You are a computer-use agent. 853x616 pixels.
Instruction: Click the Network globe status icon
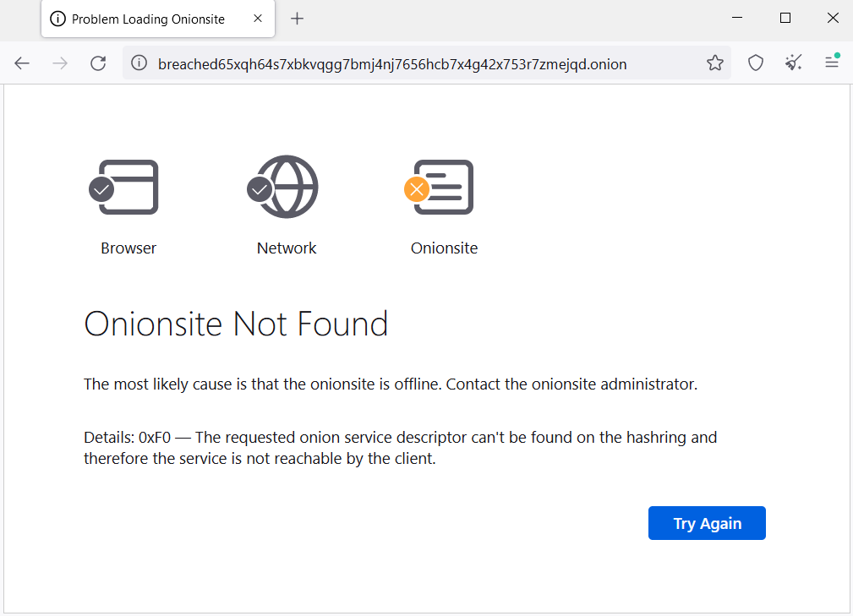[285, 186]
